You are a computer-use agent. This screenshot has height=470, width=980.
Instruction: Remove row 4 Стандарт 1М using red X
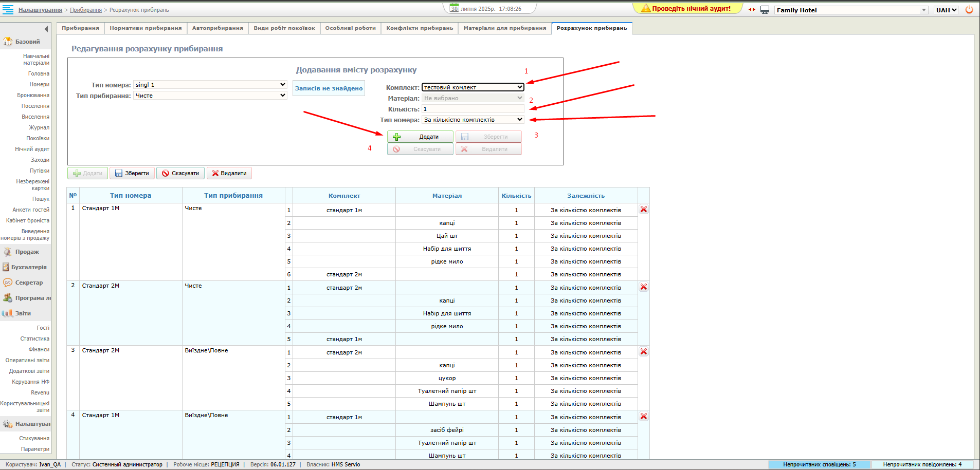point(643,417)
